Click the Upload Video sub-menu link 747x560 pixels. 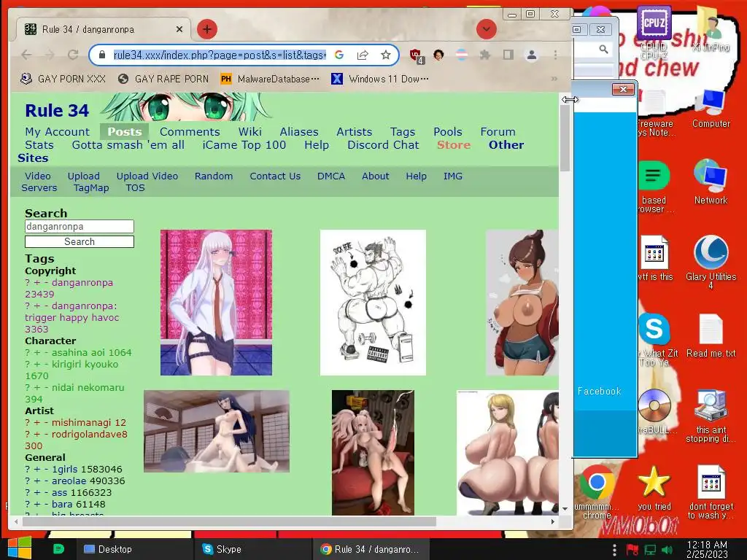point(147,176)
